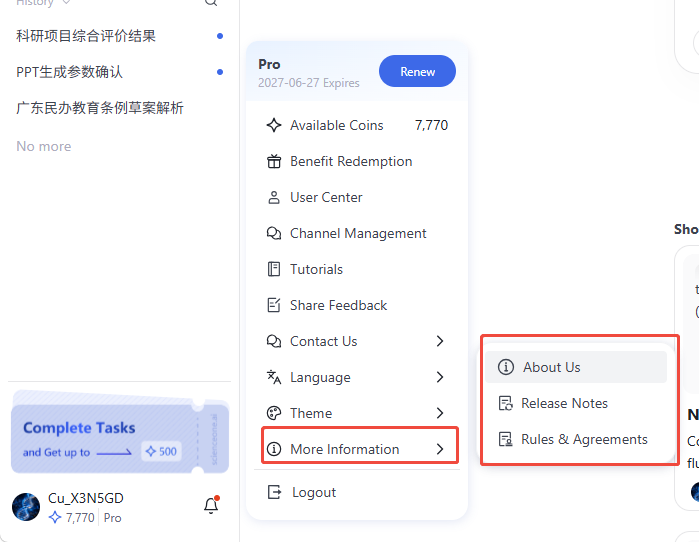The height and width of the screenshot is (542, 699).
Task: Click the Share Feedback edit icon
Action: (x=274, y=305)
